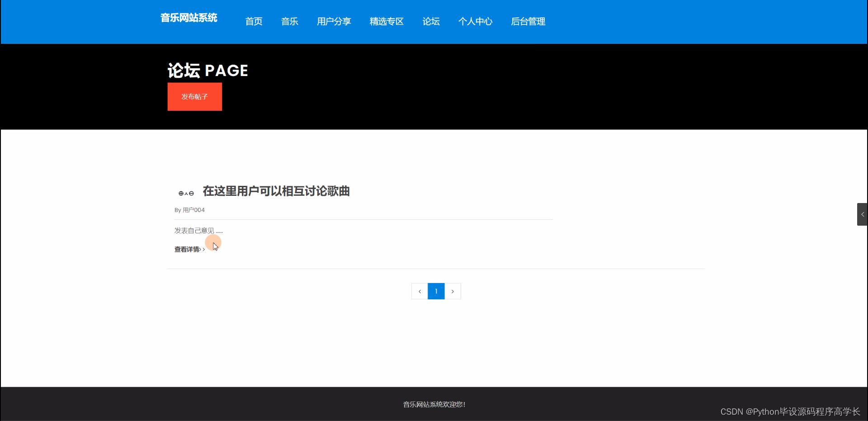Click the next-page right arrow in pagination
The image size is (868, 421).
click(453, 291)
